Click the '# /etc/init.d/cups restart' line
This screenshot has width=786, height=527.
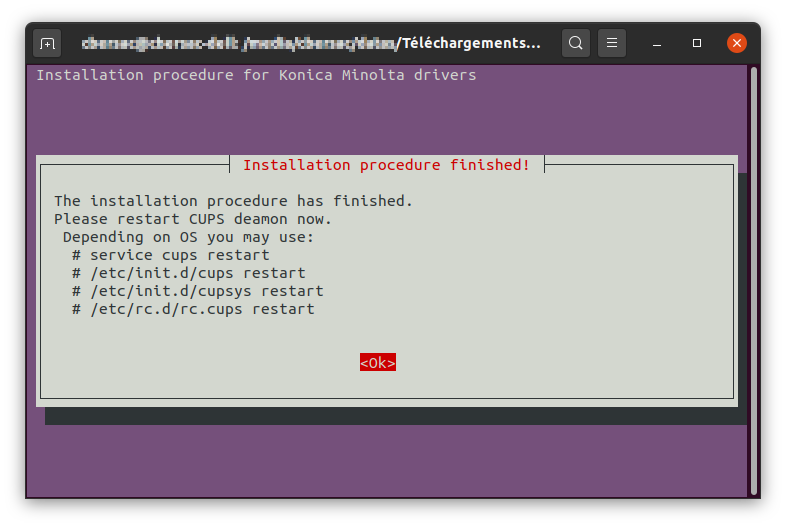tap(188, 273)
